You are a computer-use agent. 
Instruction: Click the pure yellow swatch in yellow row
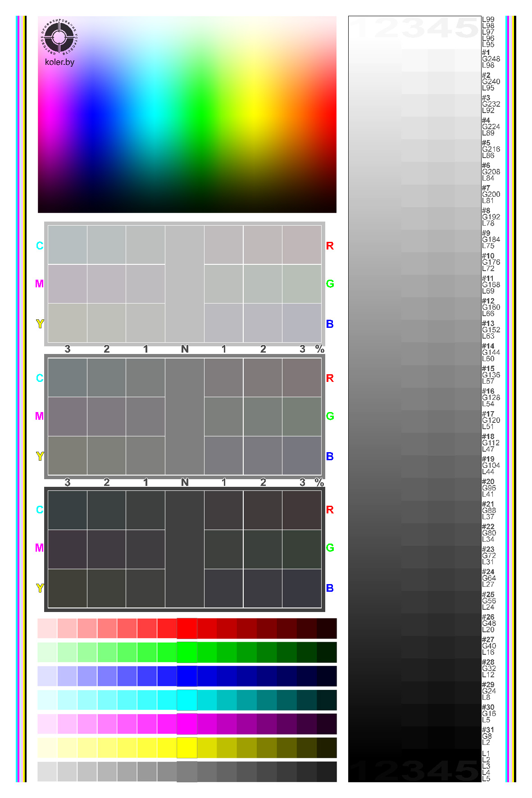coord(187,748)
